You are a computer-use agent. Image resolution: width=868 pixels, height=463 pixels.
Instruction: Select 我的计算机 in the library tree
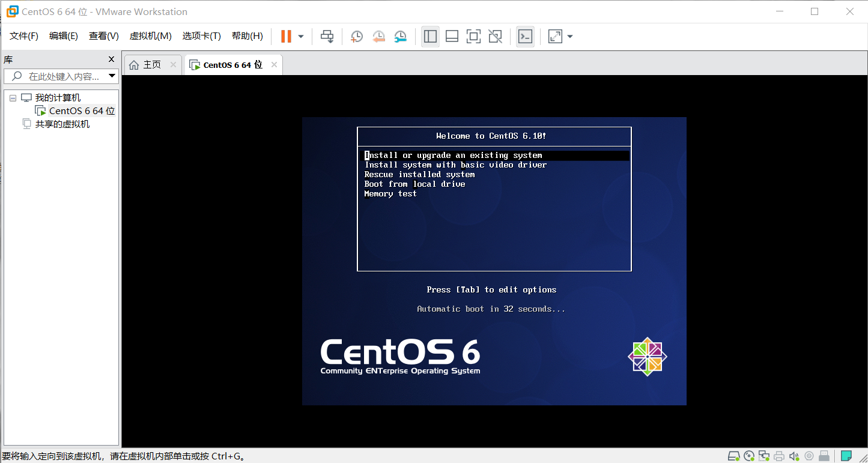(58, 98)
